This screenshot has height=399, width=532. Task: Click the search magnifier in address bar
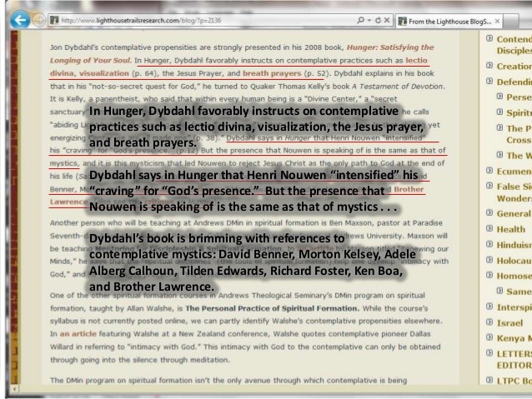(x=360, y=20)
